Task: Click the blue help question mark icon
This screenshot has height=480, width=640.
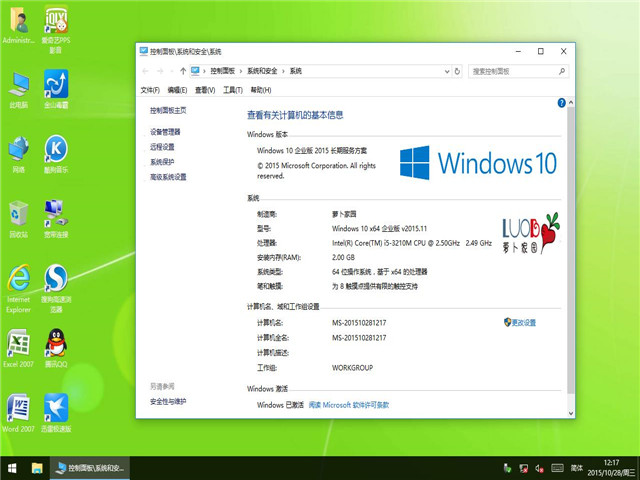Action: click(x=562, y=103)
